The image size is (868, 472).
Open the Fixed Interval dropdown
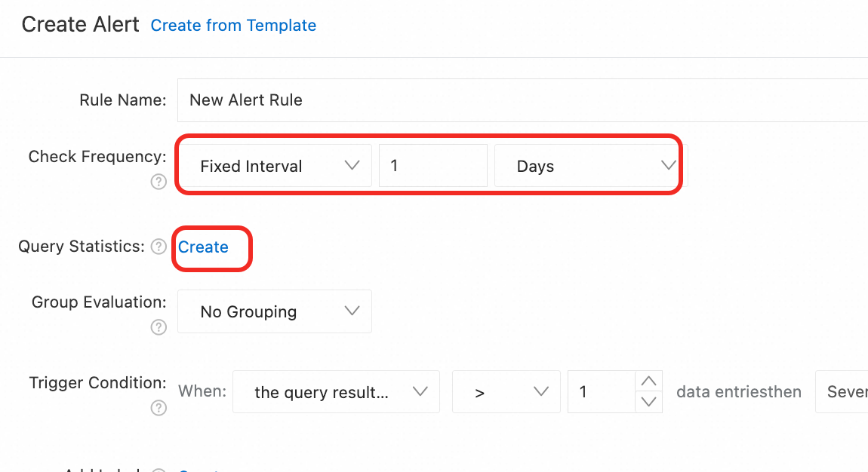click(x=275, y=166)
